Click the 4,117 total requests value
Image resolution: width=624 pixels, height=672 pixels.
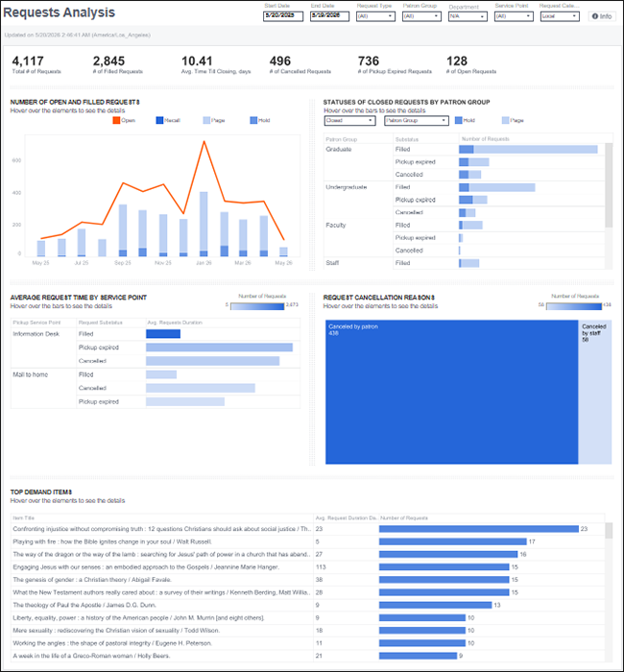click(28, 60)
